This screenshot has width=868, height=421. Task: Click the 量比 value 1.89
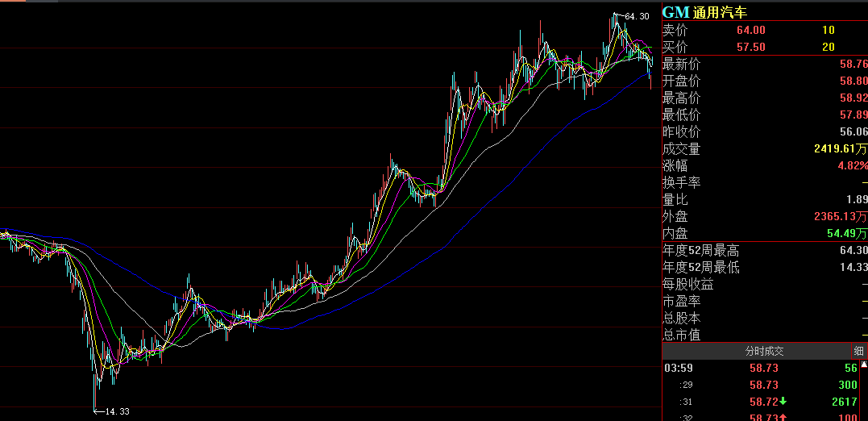point(857,199)
